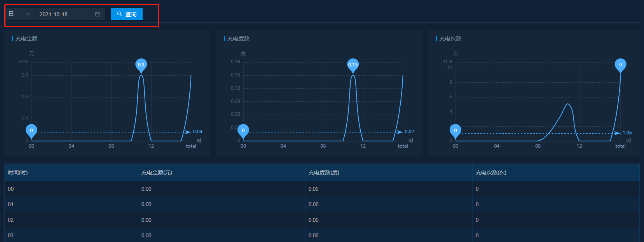Viewport: 644px width, 242px height.
Task: Click the 0.15 peak marker in 充电度数 chart
Action: click(353, 65)
